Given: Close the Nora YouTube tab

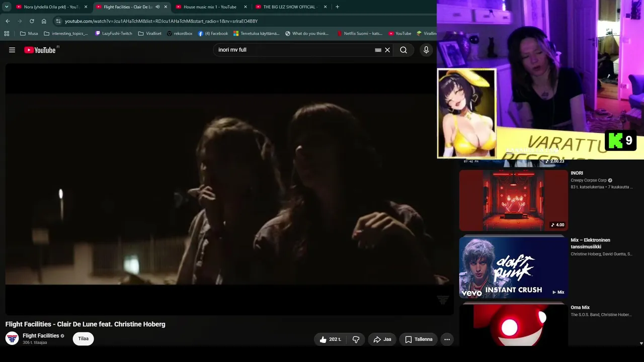Looking at the screenshot, I should click(x=86, y=7).
